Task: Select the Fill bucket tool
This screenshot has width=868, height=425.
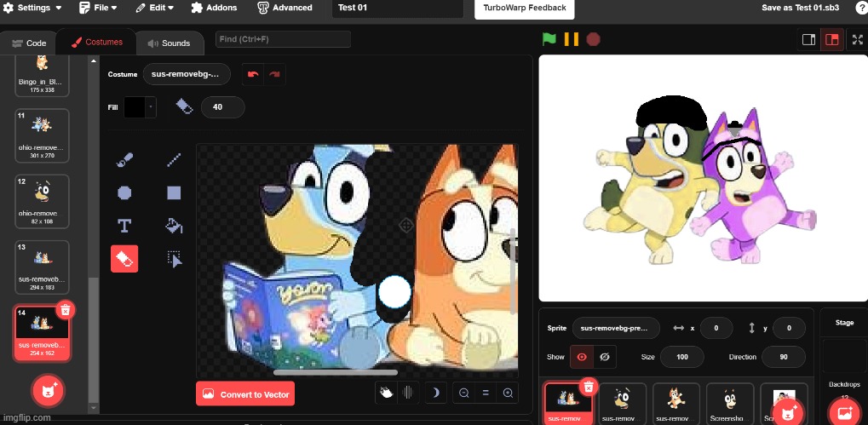Action: point(174,226)
